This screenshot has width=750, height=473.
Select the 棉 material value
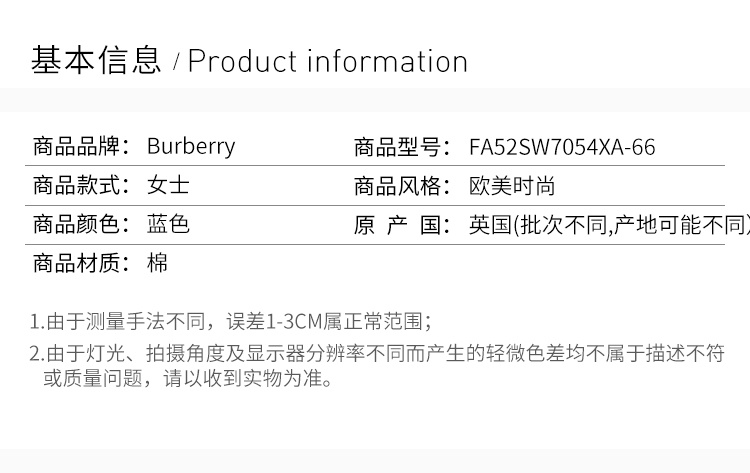pos(157,263)
